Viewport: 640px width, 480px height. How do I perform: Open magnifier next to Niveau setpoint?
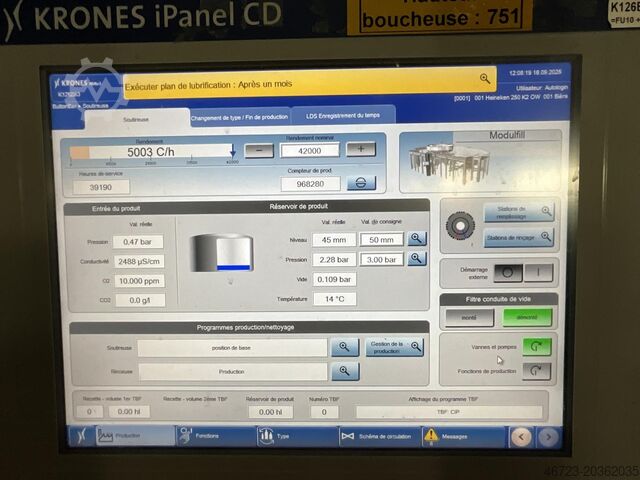pos(417,240)
